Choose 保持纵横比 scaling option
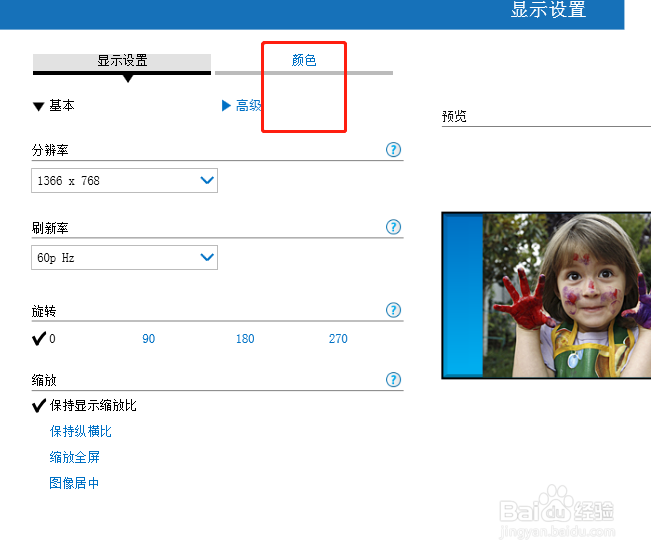 (x=81, y=431)
